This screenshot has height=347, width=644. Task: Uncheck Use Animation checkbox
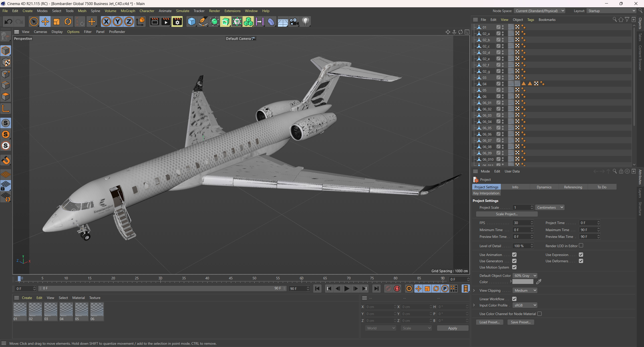(514, 254)
